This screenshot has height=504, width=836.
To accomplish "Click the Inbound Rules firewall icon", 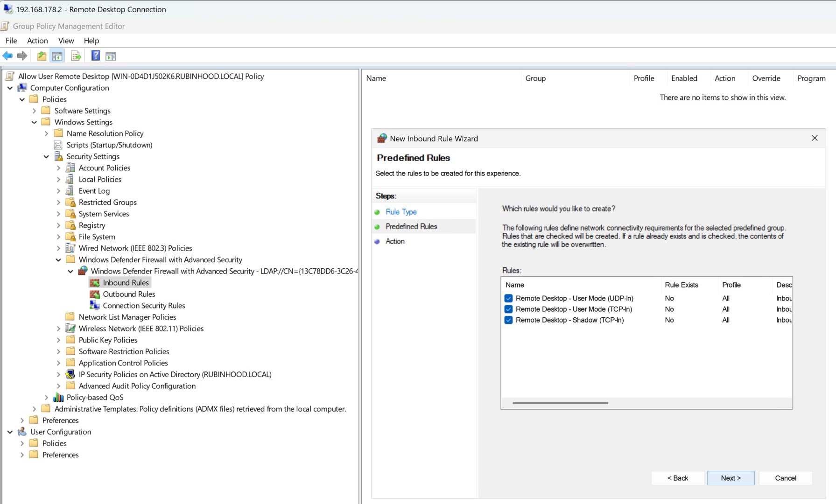I will point(95,283).
